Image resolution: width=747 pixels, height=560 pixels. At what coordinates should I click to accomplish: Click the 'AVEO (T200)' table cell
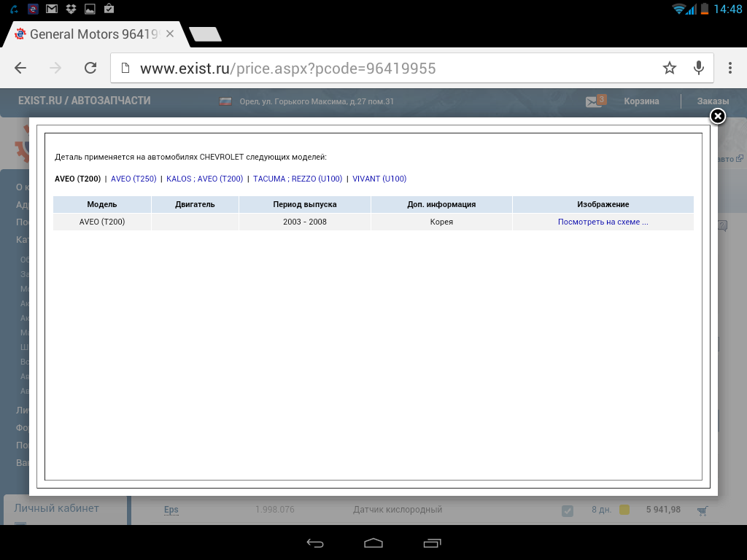point(102,222)
